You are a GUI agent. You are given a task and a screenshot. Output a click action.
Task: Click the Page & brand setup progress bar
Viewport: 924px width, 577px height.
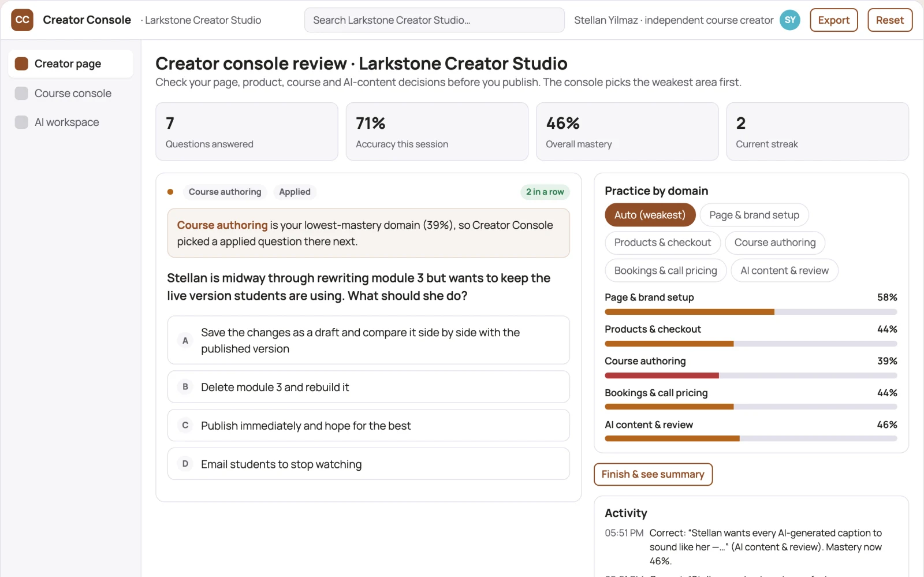751,312
